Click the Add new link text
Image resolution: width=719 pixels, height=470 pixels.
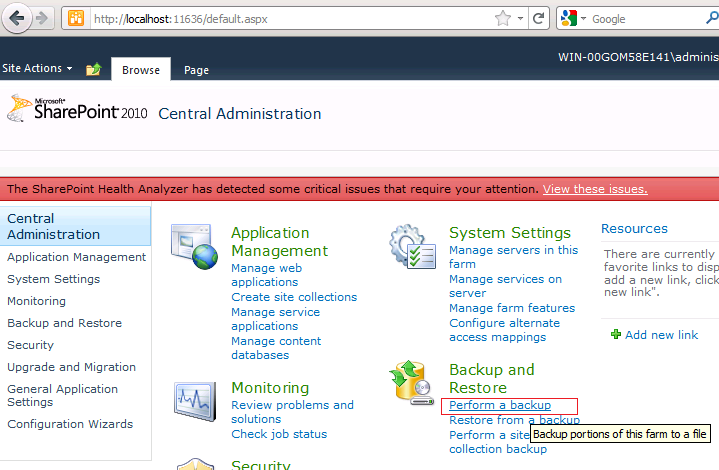tap(661, 335)
